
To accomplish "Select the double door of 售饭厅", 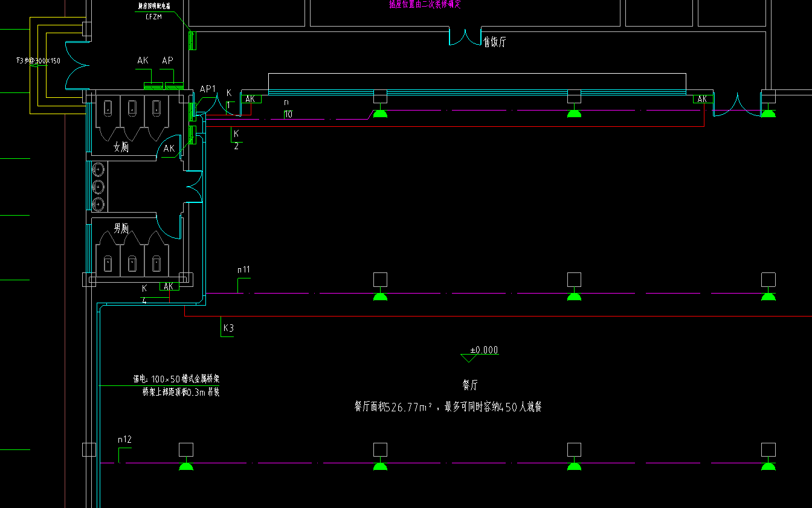I will pos(465,36).
